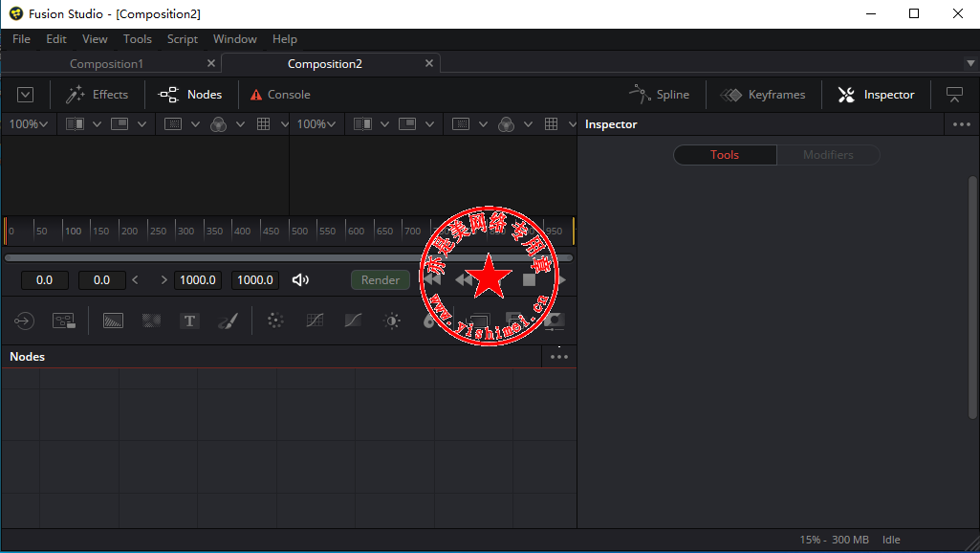Image resolution: width=980 pixels, height=553 pixels.
Task: Open the checkbox dropdown left of Effects
Action: (25, 95)
